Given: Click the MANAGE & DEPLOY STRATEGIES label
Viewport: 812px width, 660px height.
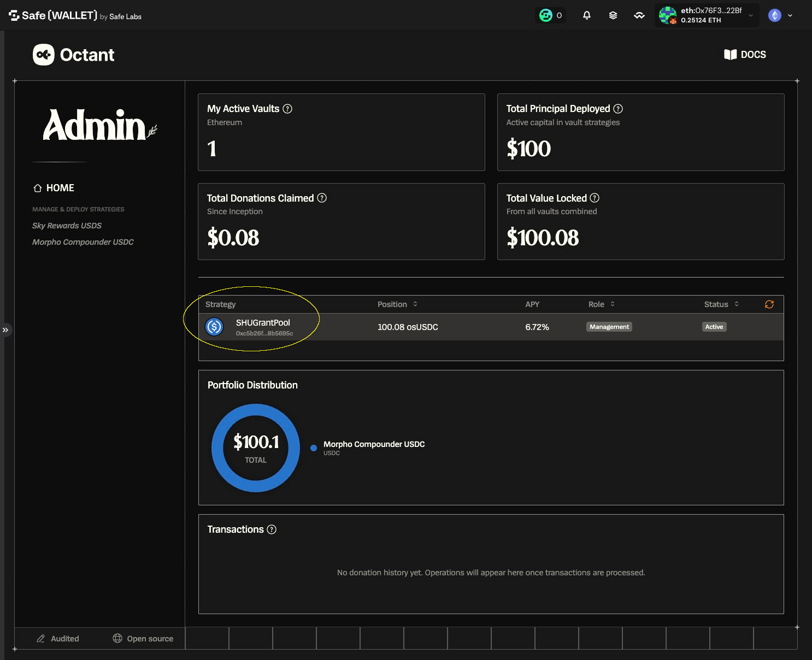Looking at the screenshot, I should [x=78, y=209].
